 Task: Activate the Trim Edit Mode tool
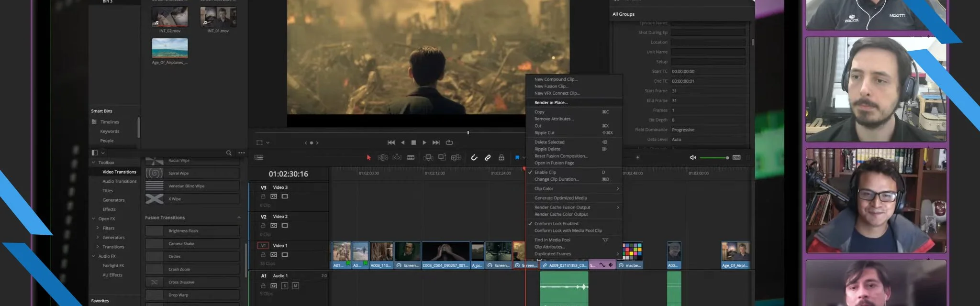point(383,158)
